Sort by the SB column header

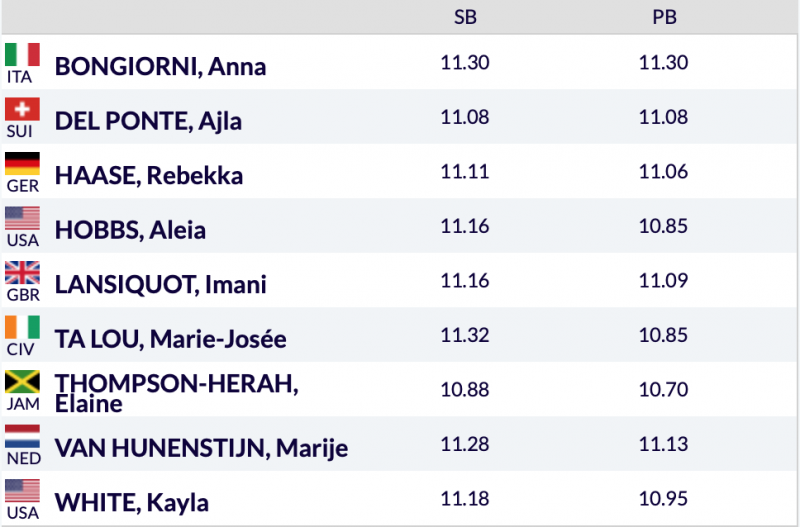pyautogui.click(x=464, y=17)
